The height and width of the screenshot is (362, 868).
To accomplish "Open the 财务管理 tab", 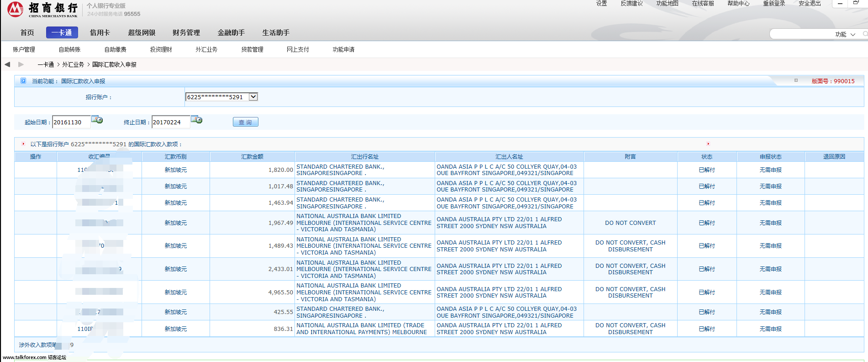I will 186,32.
